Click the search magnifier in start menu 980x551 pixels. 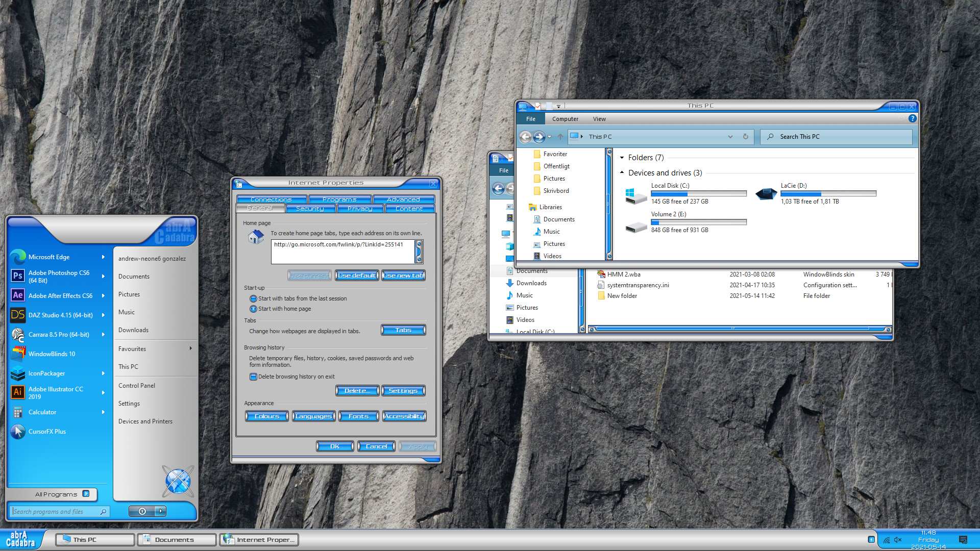104,512
